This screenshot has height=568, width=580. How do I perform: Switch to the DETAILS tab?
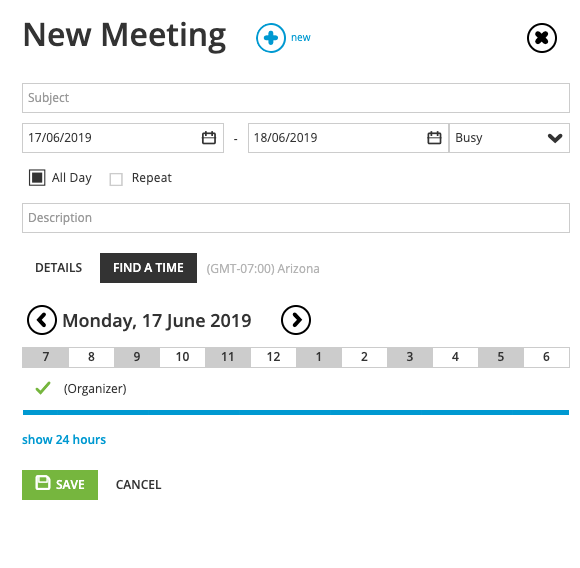click(x=58, y=268)
